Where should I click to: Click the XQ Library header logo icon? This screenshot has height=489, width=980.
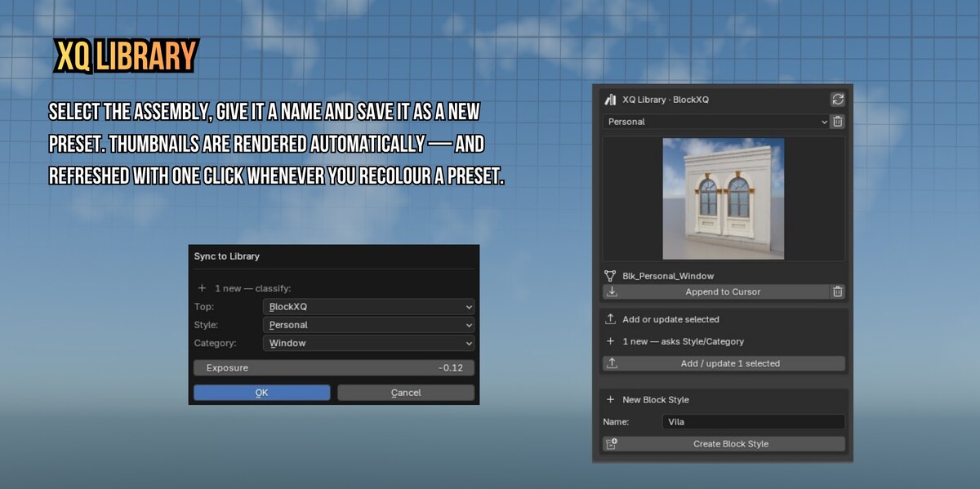coord(610,100)
